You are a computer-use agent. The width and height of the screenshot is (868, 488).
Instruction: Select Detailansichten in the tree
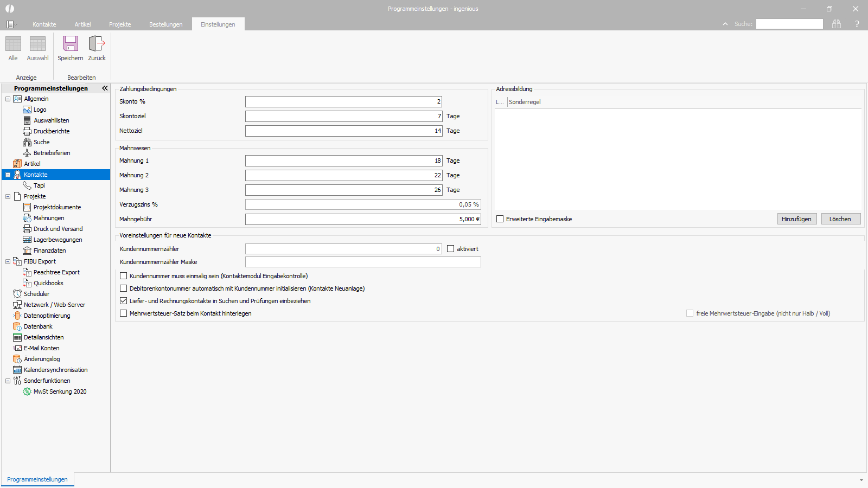click(x=43, y=337)
